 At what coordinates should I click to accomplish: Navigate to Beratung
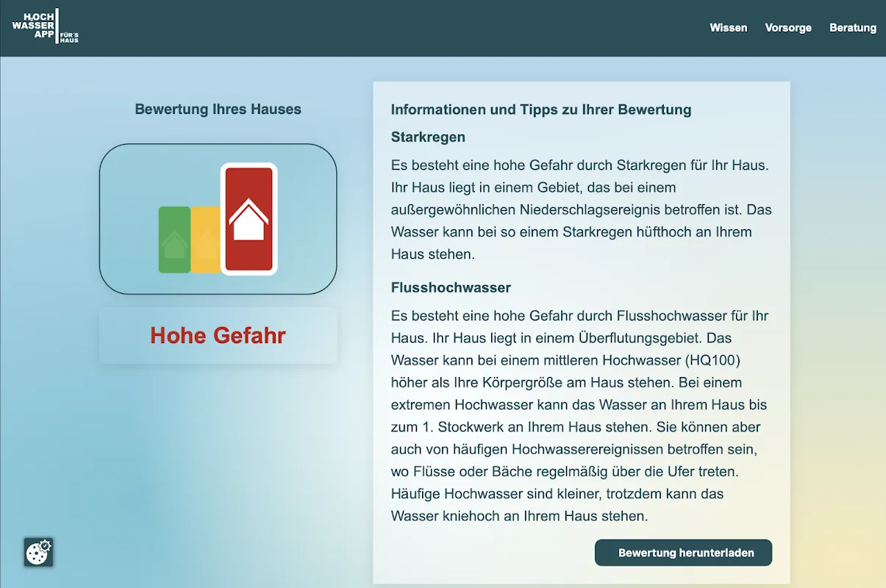(x=853, y=28)
